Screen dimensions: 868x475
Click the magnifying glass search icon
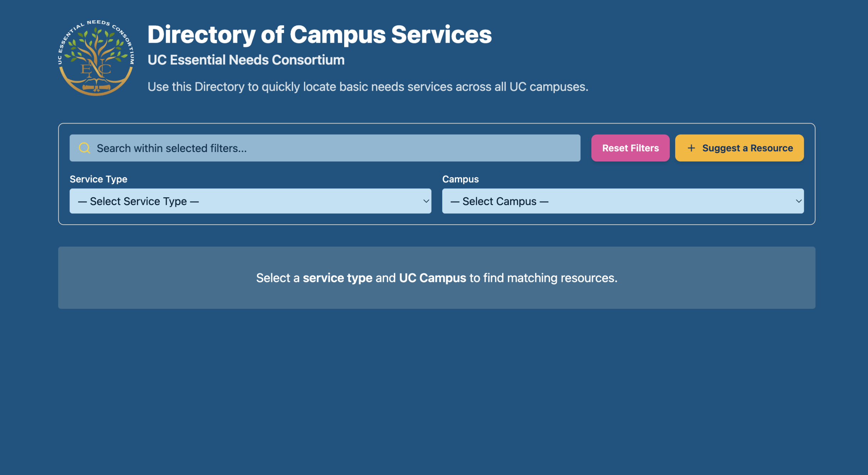84,147
